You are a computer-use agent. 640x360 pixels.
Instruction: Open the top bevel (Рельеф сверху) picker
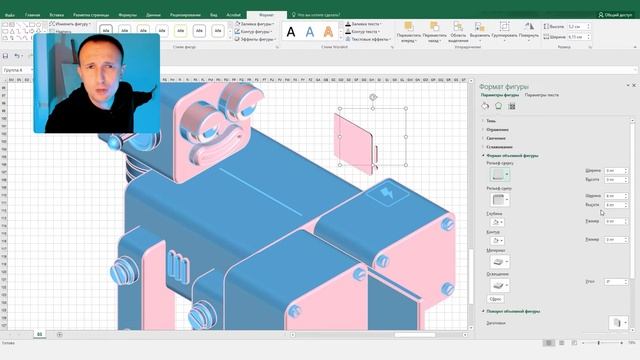tap(500, 175)
